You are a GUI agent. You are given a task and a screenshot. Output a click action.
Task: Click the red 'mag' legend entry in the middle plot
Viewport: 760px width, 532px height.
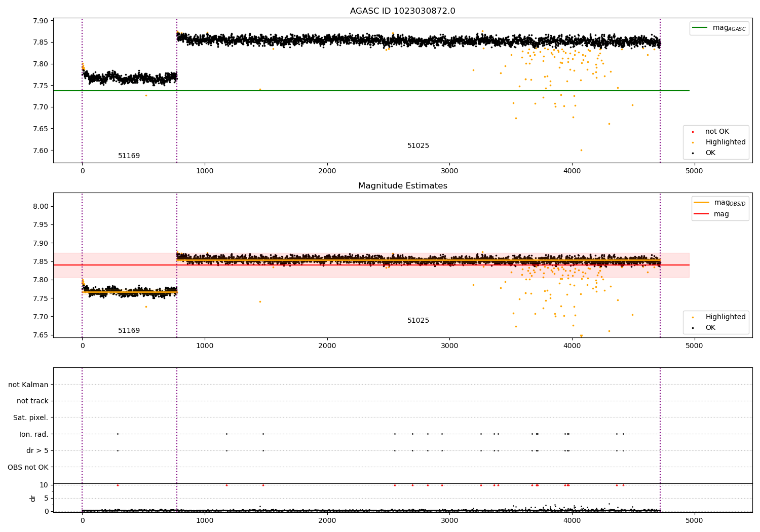pyautogui.click(x=711, y=214)
